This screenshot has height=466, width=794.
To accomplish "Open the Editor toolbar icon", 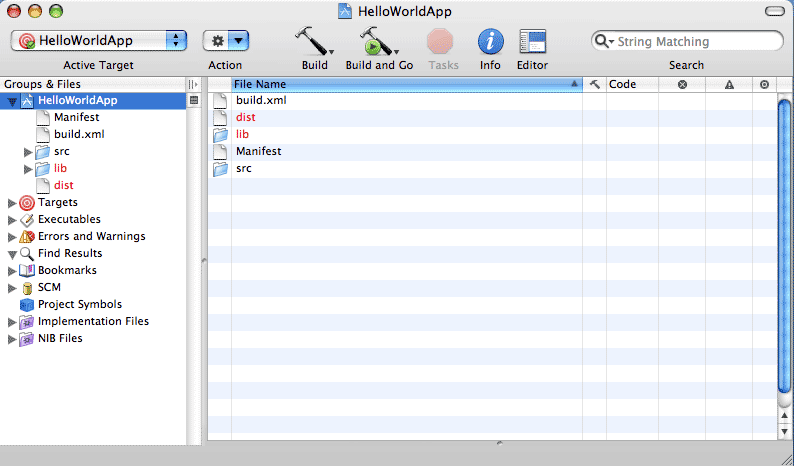I will pos(532,42).
